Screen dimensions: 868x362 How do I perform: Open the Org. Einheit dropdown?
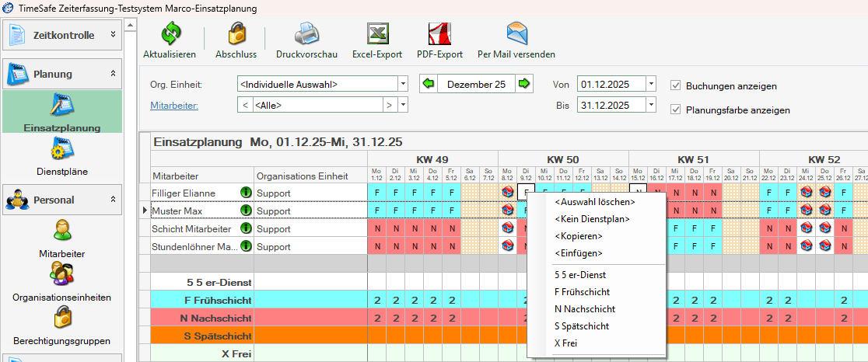pos(403,85)
